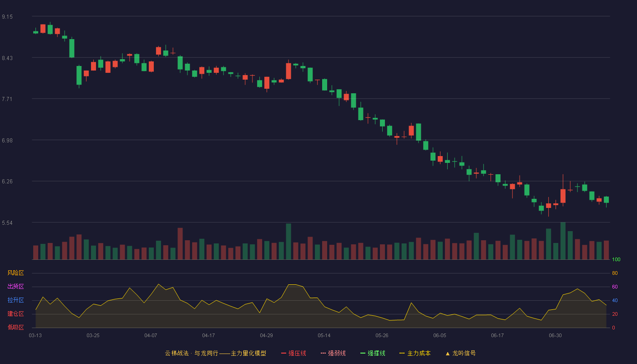Viewport: 637px width, 364px height.
Task: Select the 建仓区 zone label
Action: pos(15,314)
